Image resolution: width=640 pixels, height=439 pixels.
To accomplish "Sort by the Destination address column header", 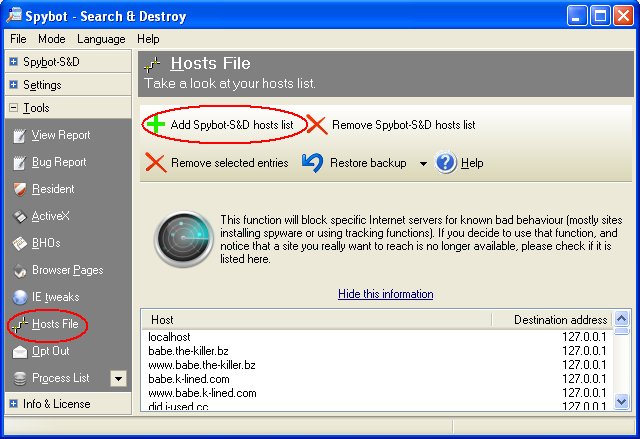I will click(552, 319).
